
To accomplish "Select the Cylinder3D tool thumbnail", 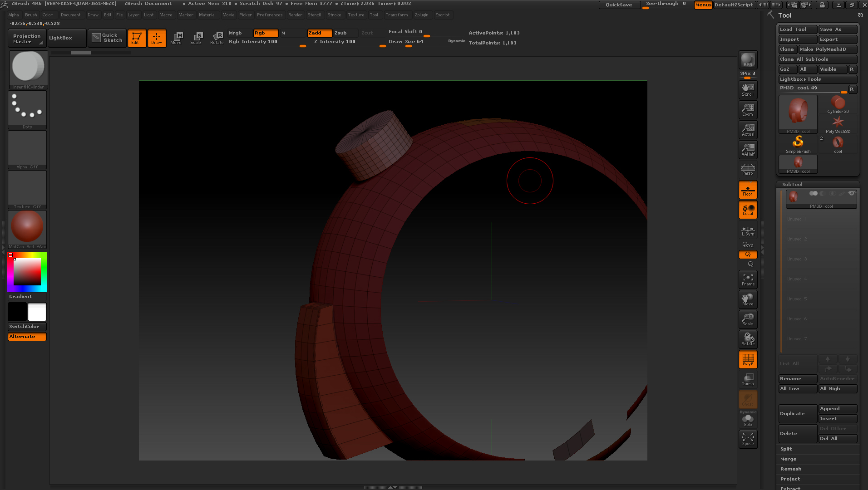I will tap(838, 105).
